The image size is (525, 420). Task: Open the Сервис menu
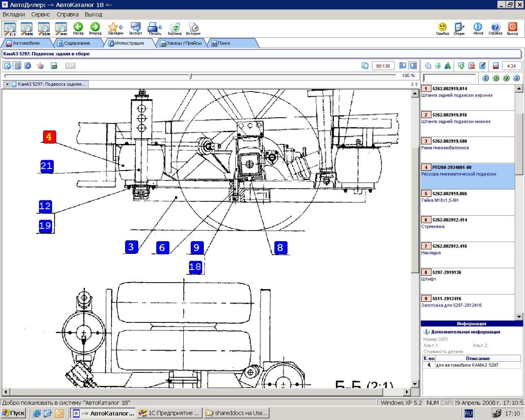point(41,14)
